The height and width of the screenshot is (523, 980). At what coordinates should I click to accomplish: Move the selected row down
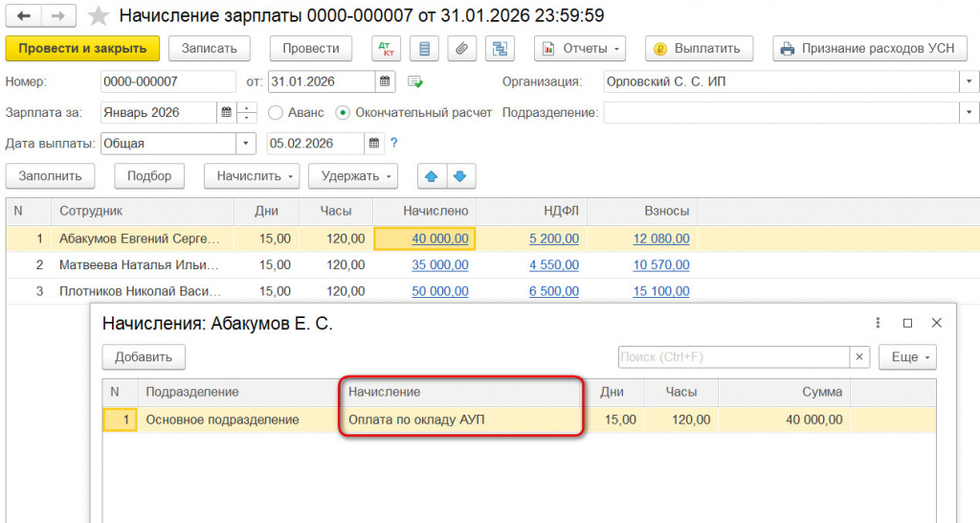[x=460, y=176]
